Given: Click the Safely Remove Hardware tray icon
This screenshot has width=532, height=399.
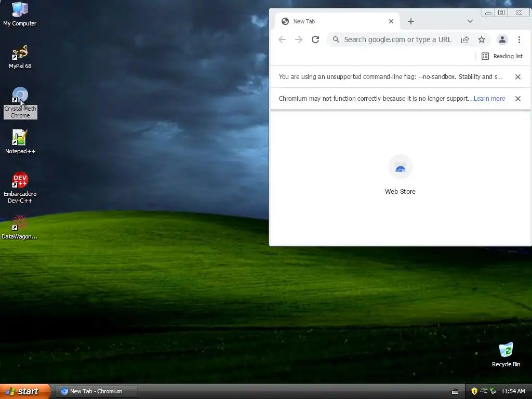Looking at the screenshot, I should 494,391.
